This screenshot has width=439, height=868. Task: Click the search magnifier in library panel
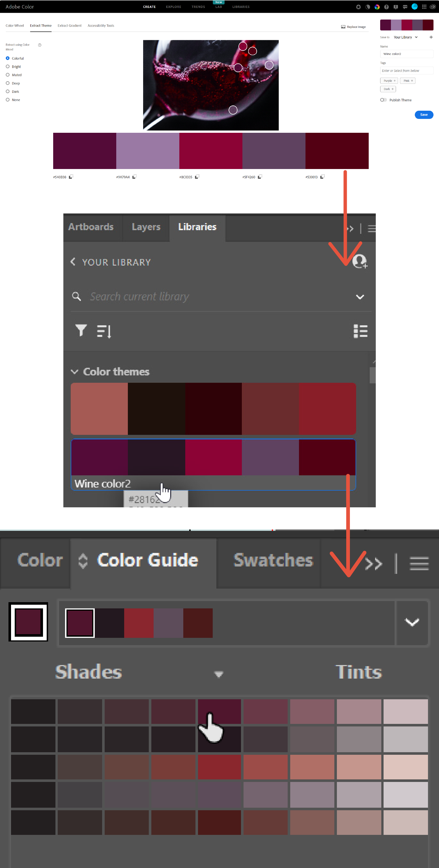click(x=76, y=296)
